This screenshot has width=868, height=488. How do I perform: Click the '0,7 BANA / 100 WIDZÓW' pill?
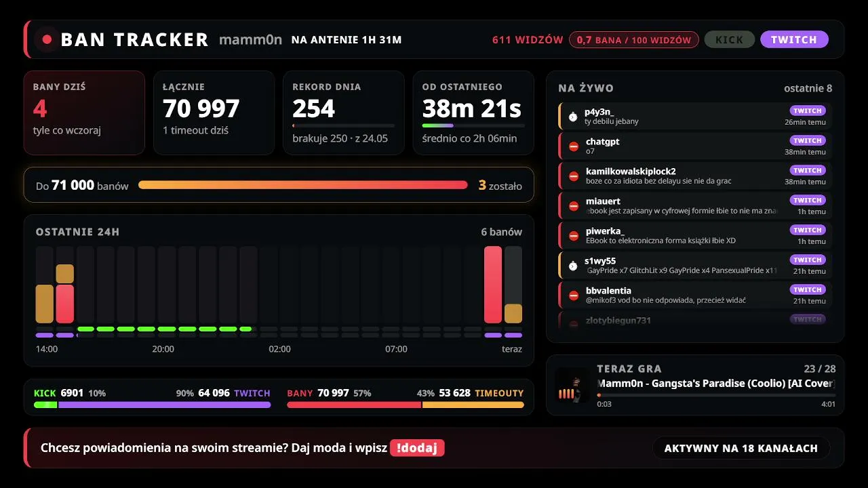click(x=634, y=39)
